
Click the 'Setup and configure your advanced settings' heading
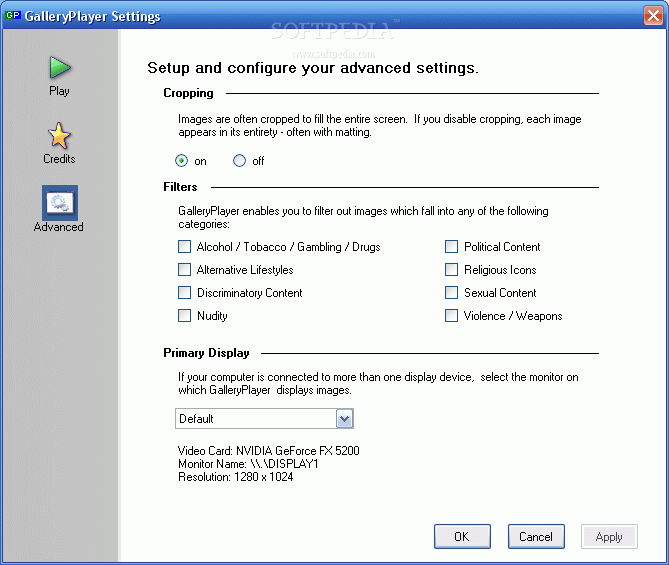pos(313,68)
